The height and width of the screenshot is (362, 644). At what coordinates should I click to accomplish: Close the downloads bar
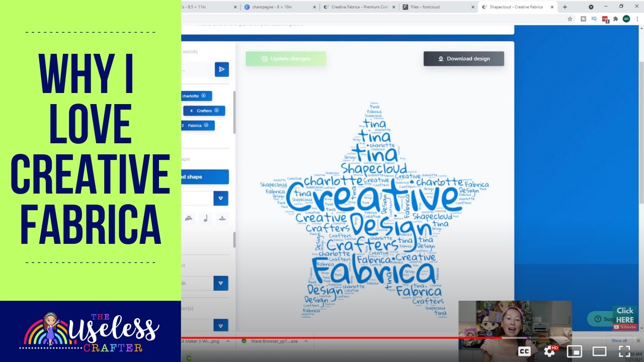tap(637, 341)
